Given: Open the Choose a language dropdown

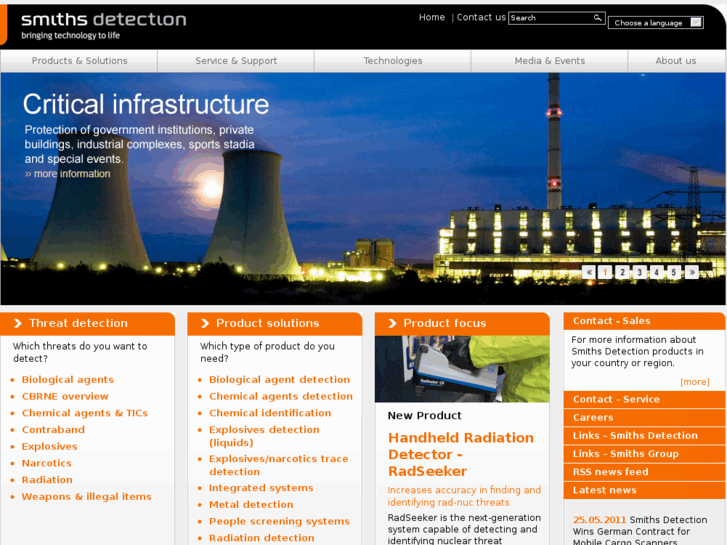Looking at the screenshot, I should coord(656,23).
